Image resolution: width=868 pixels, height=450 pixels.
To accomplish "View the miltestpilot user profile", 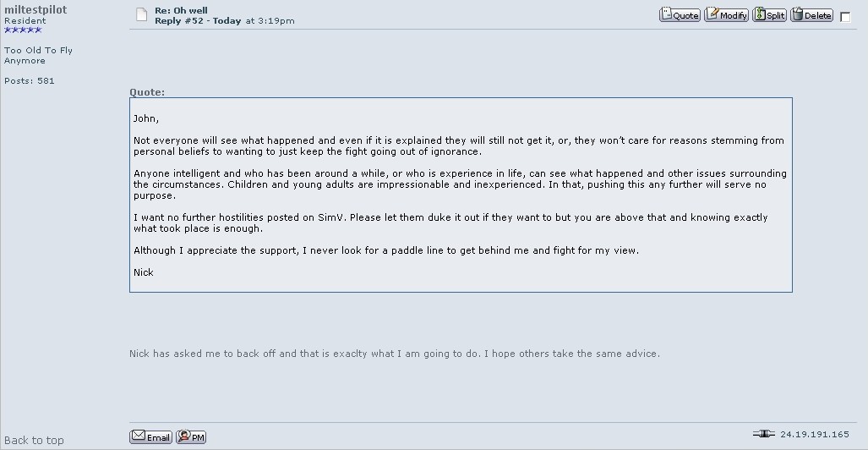I will pos(35,9).
